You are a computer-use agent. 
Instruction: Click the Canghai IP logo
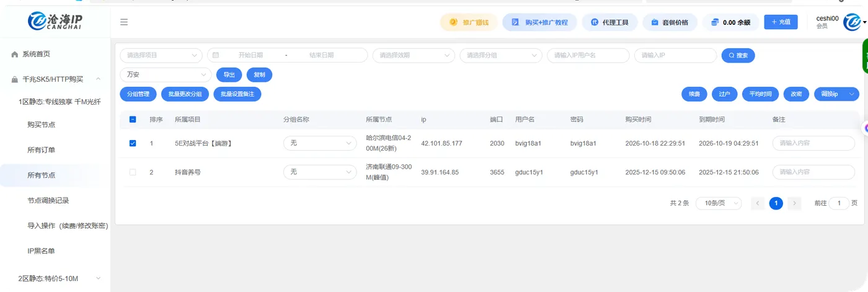click(55, 21)
